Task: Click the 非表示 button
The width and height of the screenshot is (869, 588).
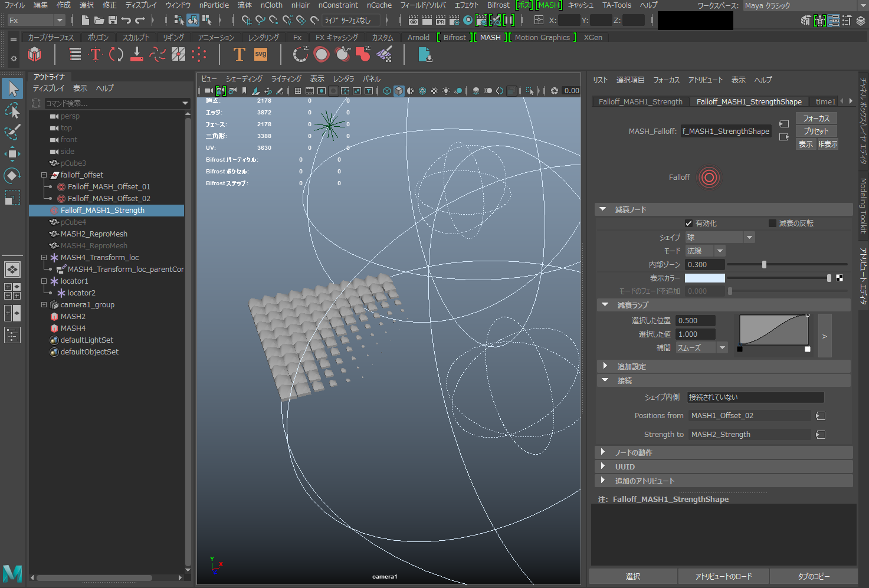Action: (827, 144)
